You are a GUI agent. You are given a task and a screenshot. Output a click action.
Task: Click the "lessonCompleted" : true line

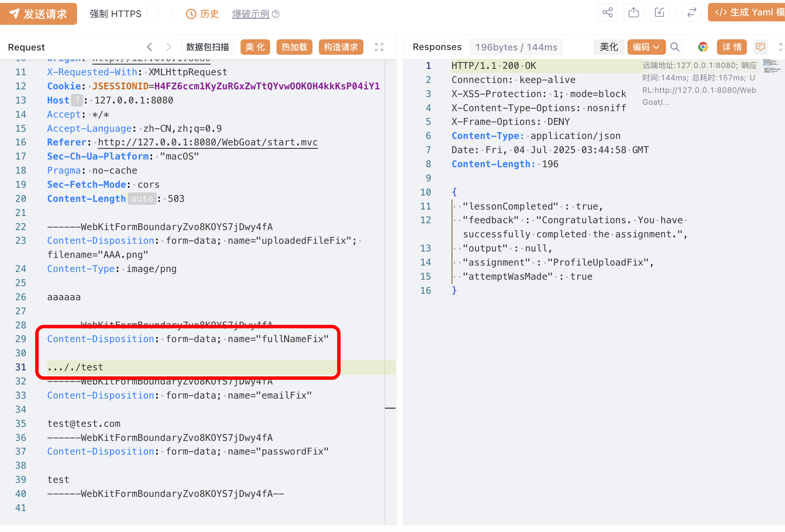tap(533, 207)
